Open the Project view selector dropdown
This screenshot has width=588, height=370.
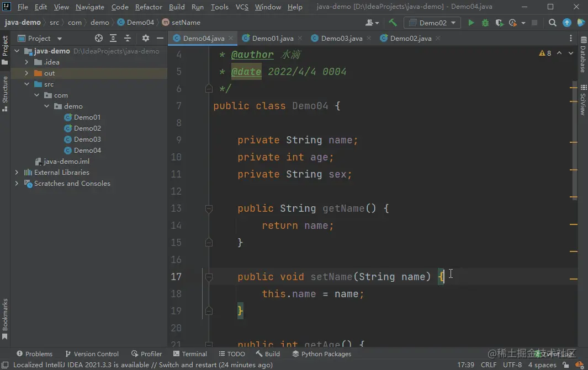coord(40,38)
